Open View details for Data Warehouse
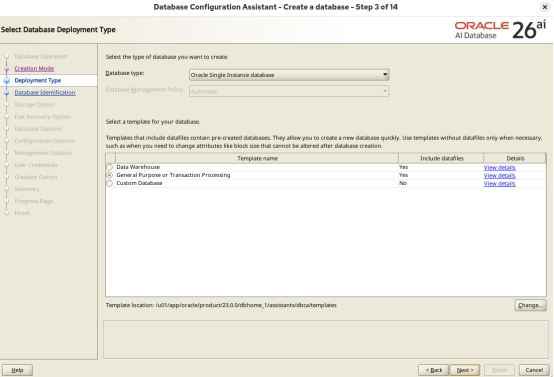 tap(499, 167)
